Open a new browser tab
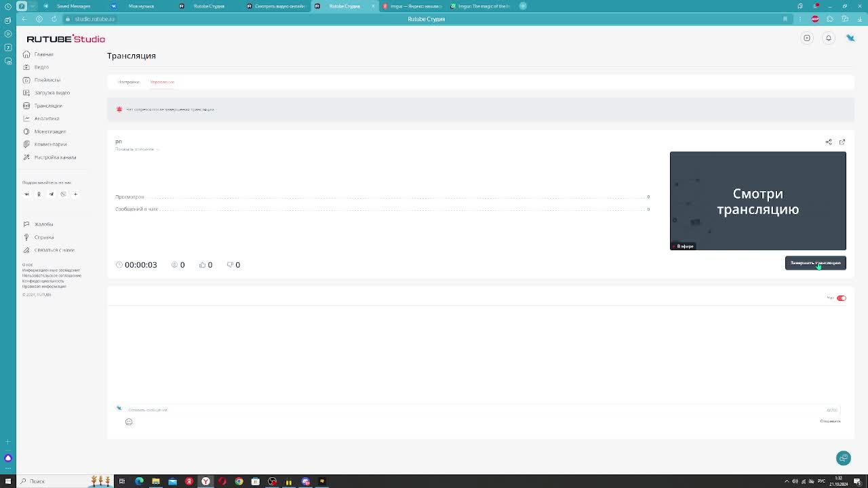 523,6
